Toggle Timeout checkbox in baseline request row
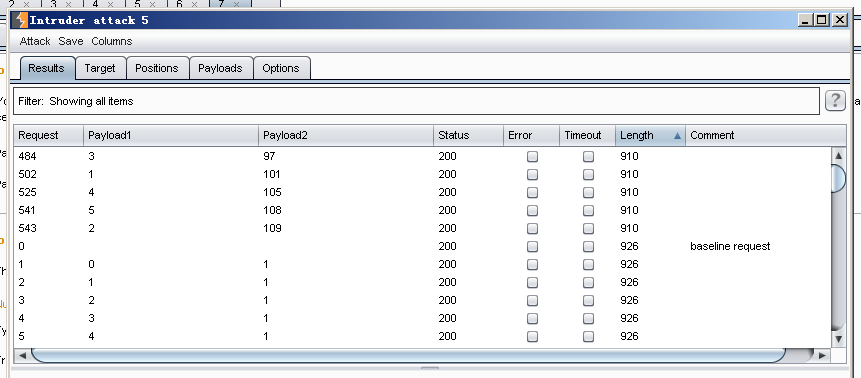The image size is (861, 378). (588, 246)
